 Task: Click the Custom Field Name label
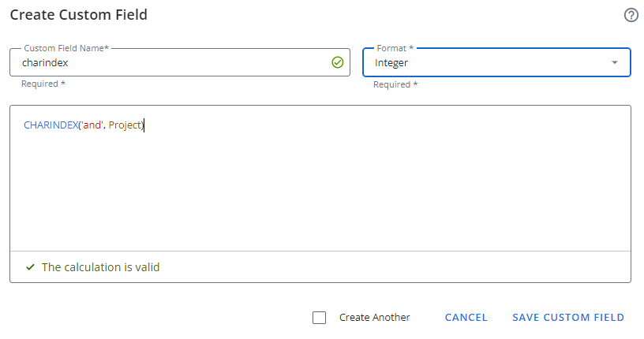click(66, 49)
